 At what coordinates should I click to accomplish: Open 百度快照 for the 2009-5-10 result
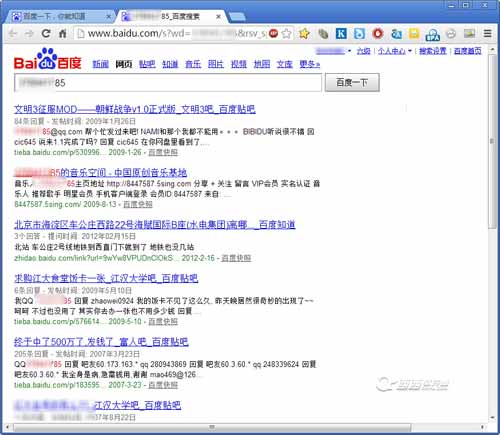[163, 321]
